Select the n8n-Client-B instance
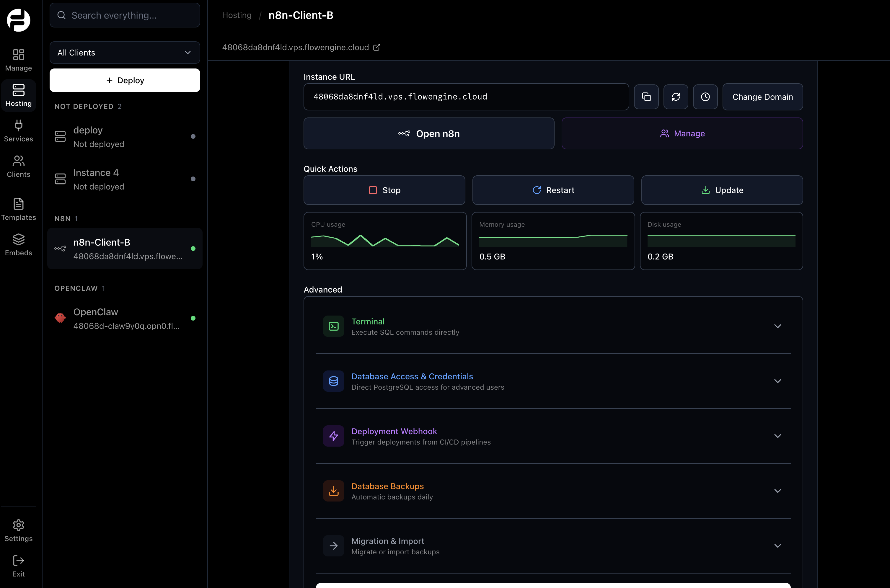 (x=125, y=248)
